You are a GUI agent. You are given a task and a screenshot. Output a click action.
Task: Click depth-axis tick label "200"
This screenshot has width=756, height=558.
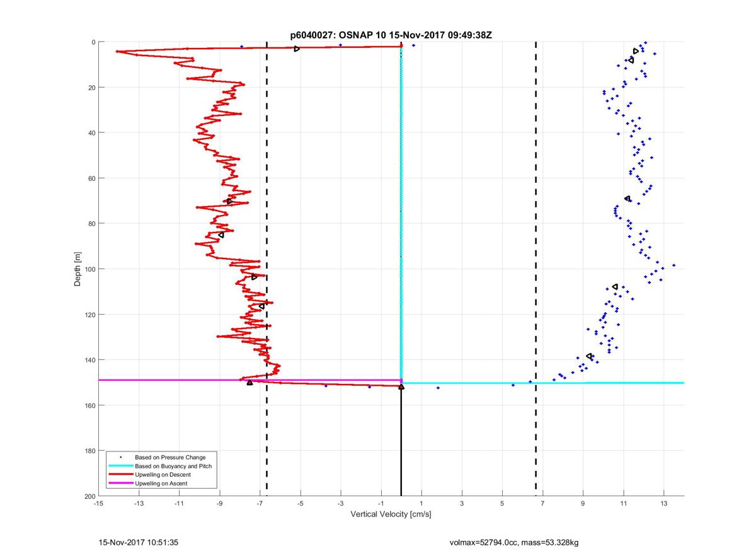89,496
